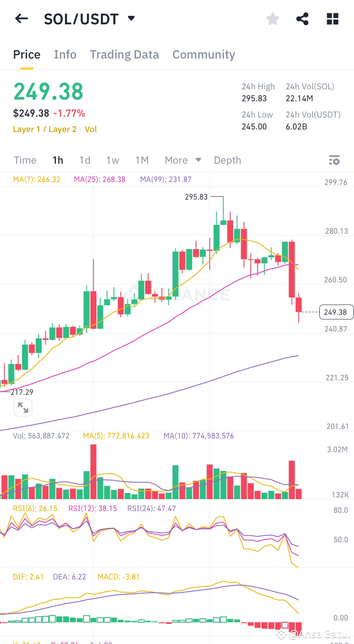The height and width of the screenshot is (644, 354).
Task: Expand the chart to fullscreen
Action: pyautogui.click(x=23, y=407)
